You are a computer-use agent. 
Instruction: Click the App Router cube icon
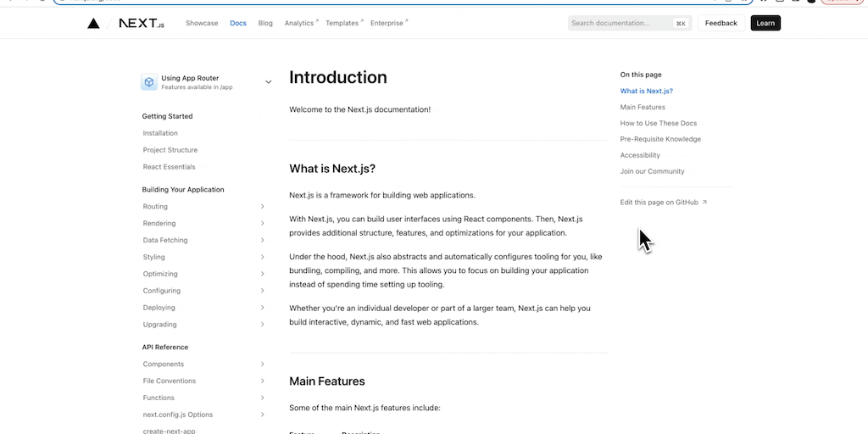coord(149,82)
